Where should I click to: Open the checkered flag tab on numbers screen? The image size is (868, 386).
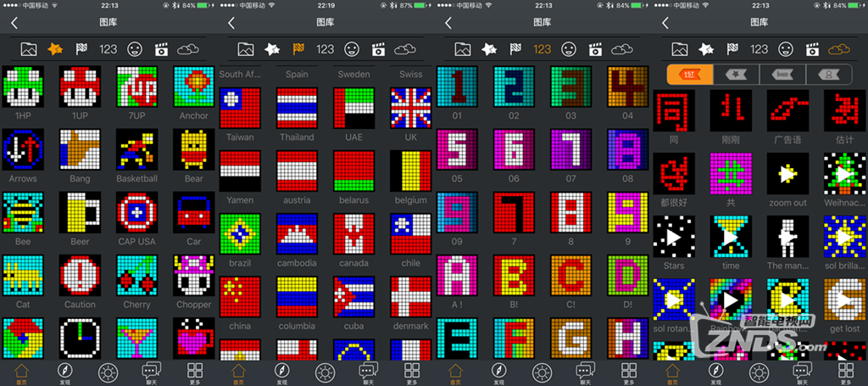click(x=515, y=49)
